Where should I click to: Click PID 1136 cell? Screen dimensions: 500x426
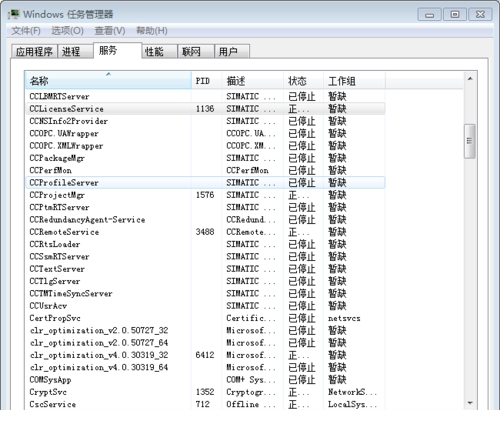click(x=205, y=109)
